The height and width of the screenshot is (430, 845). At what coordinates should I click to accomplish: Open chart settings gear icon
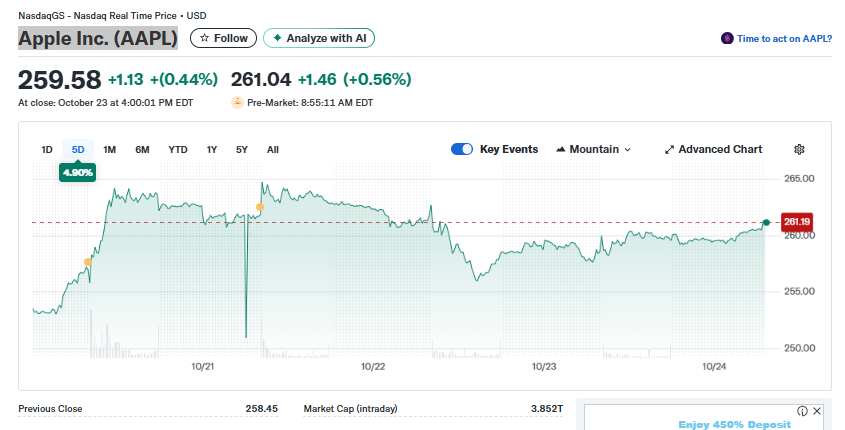(x=799, y=149)
